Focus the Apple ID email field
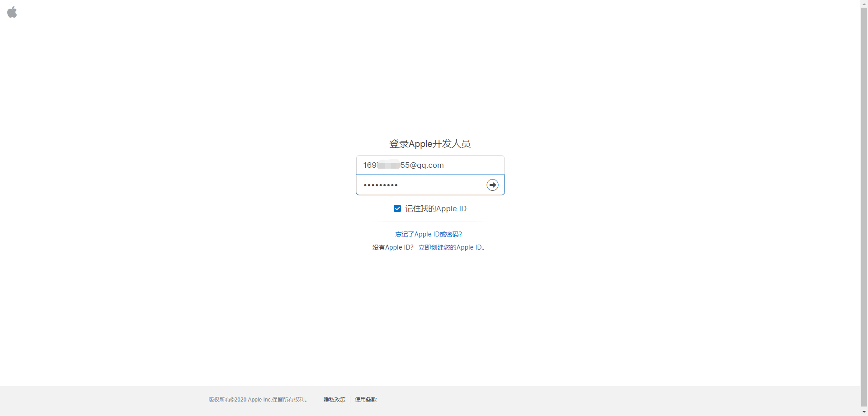 430,165
